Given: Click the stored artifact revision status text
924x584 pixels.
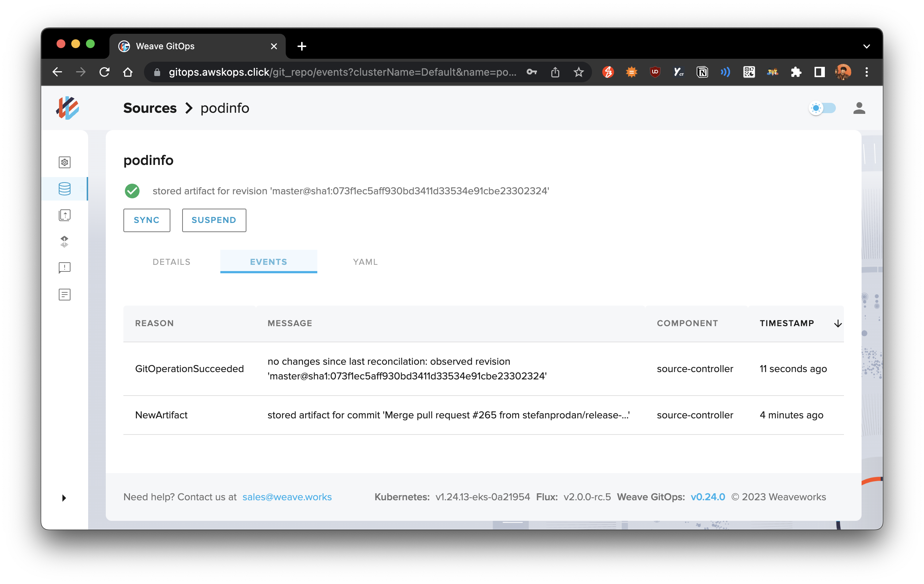Looking at the screenshot, I should click(x=351, y=191).
